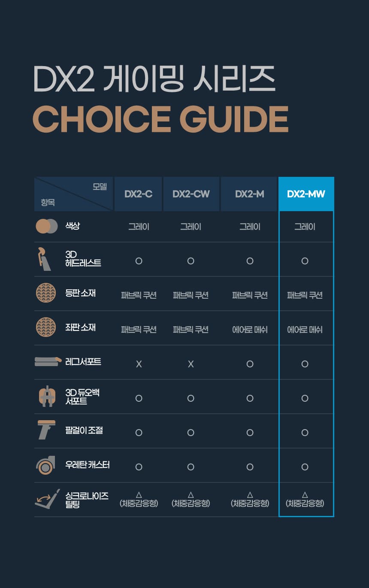The height and width of the screenshot is (588, 369).
Task: Click the DX2-MW 체중감응형 tilting cell
Action: tap(305, 500)
